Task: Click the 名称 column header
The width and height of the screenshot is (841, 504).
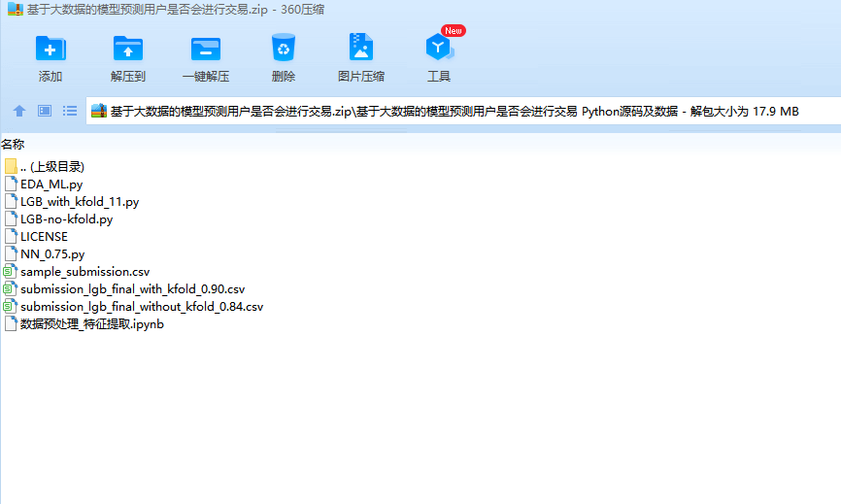Action: click(x=13, y=145)
